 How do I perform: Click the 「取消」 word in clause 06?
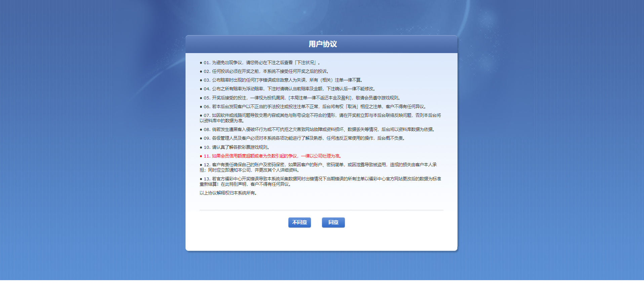pos(352,107)
